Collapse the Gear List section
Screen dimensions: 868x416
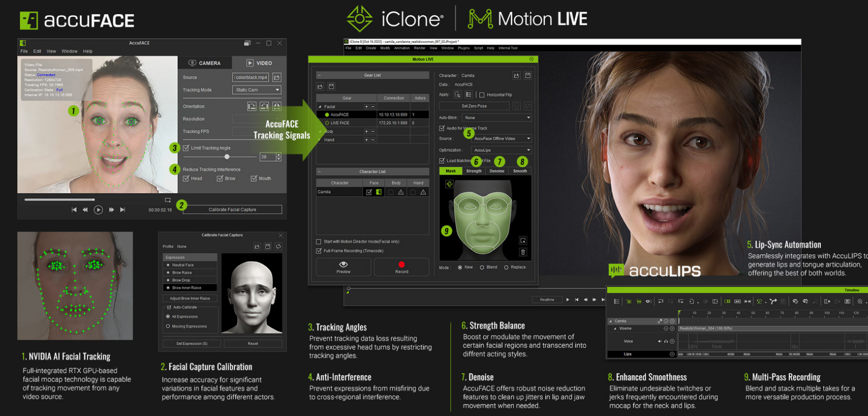(319, 75)
